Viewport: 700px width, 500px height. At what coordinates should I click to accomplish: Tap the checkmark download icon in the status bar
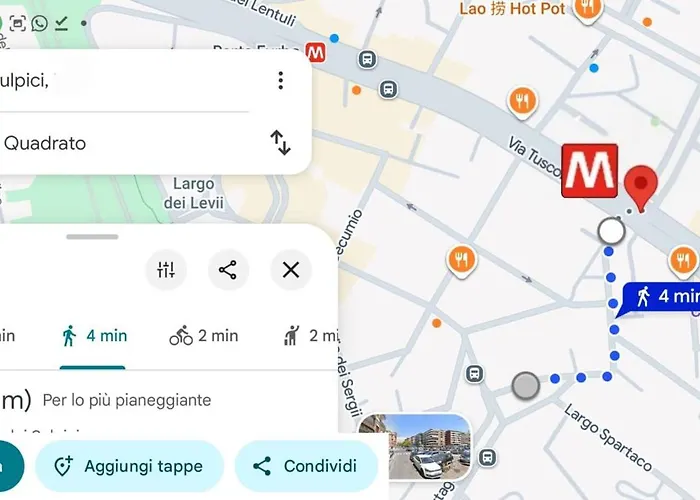(x=62, y=24)
